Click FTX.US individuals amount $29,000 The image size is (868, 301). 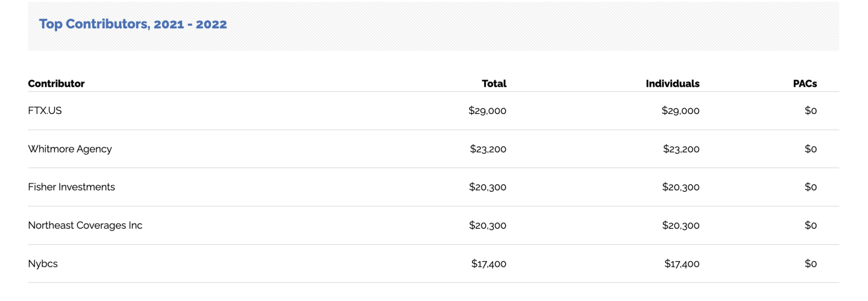coord(680,111)
